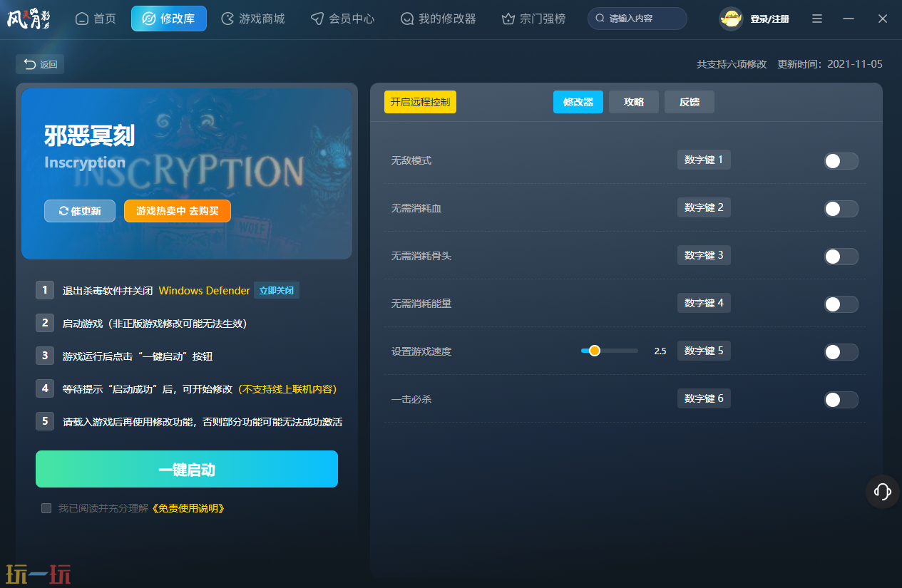
Task: Click the 返回 back button
Action: [x=40, y=64]
